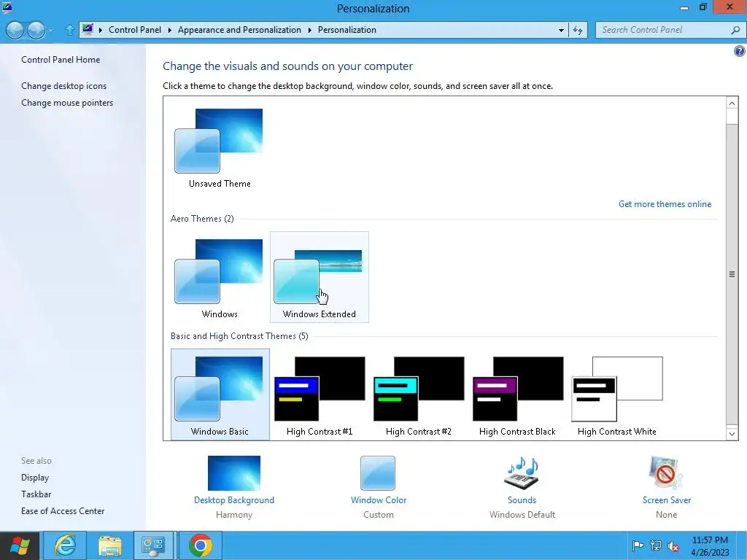Open Get more themes online link

pyautogui.click(x=665, y=204)
